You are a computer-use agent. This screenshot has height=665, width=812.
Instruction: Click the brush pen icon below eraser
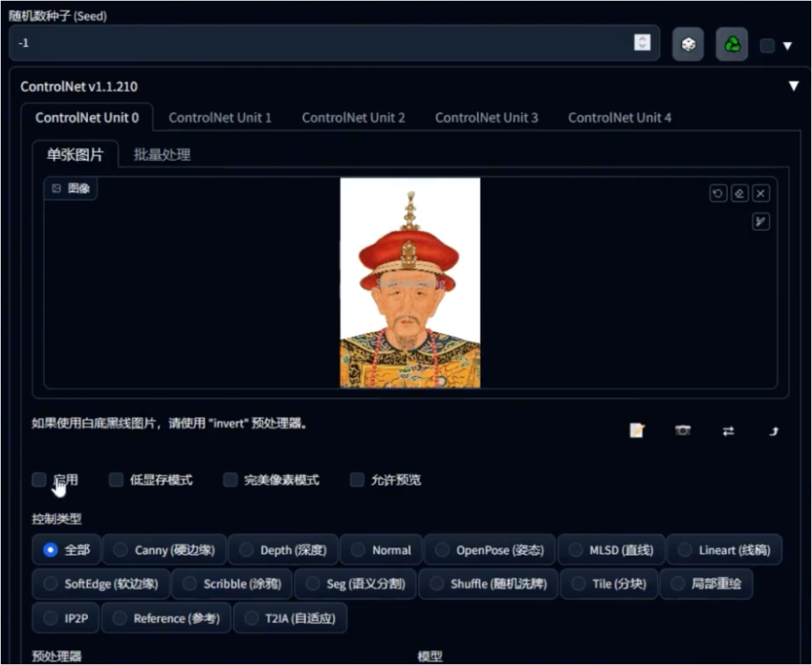tap(760, 222)
